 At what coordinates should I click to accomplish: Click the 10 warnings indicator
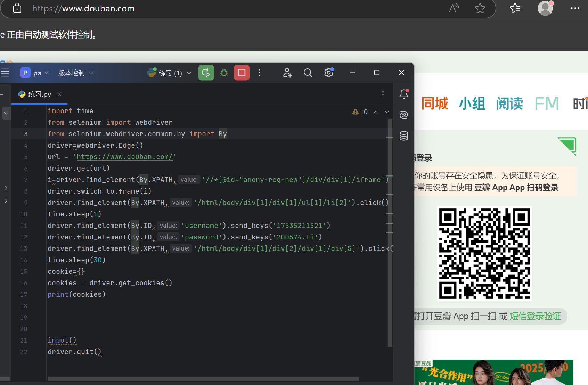click(360, 112)
